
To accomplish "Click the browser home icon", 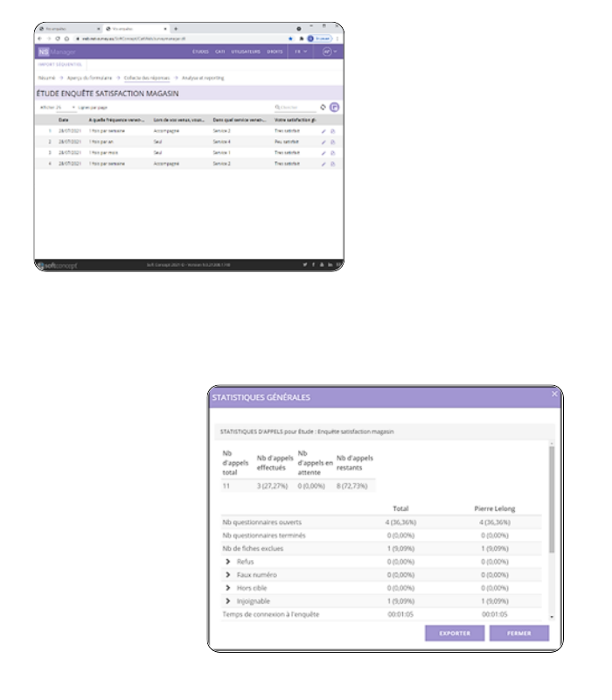I will (x=66, y=38).
